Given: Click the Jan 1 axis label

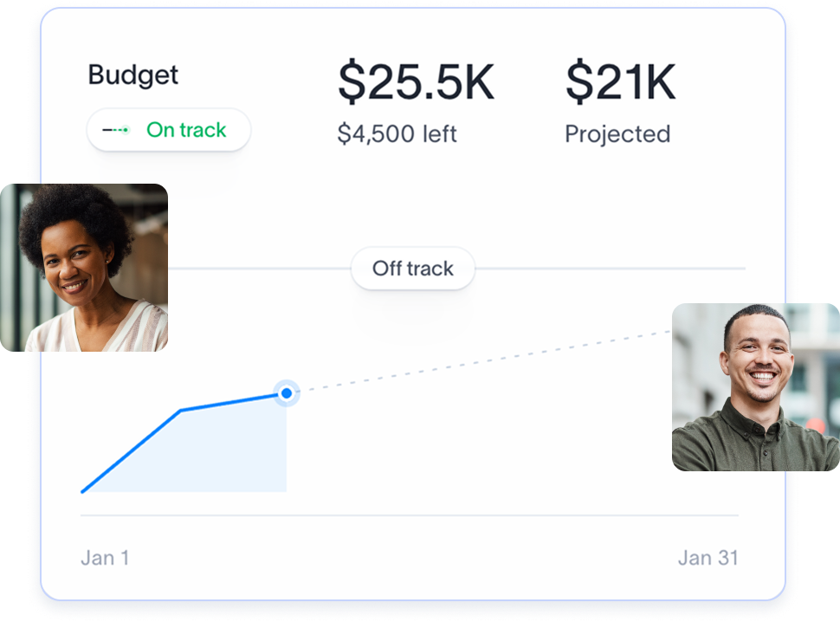Looking at the screenshot, I should tap(105, 557).
